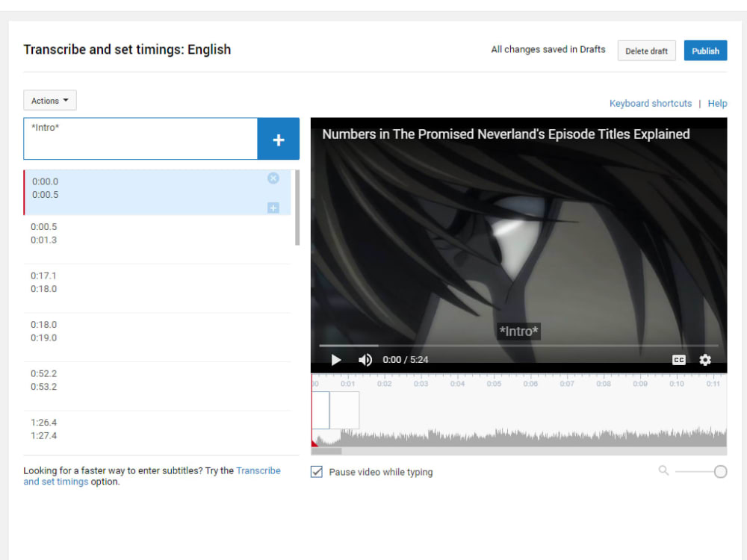Uncheck Pause video while typing

(317, 472)
